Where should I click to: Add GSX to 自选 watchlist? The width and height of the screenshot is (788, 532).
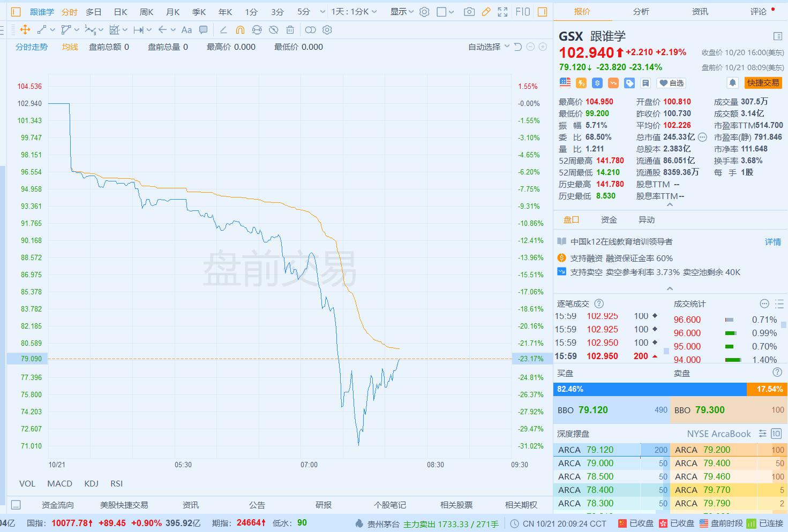click(x=672, y=83)
